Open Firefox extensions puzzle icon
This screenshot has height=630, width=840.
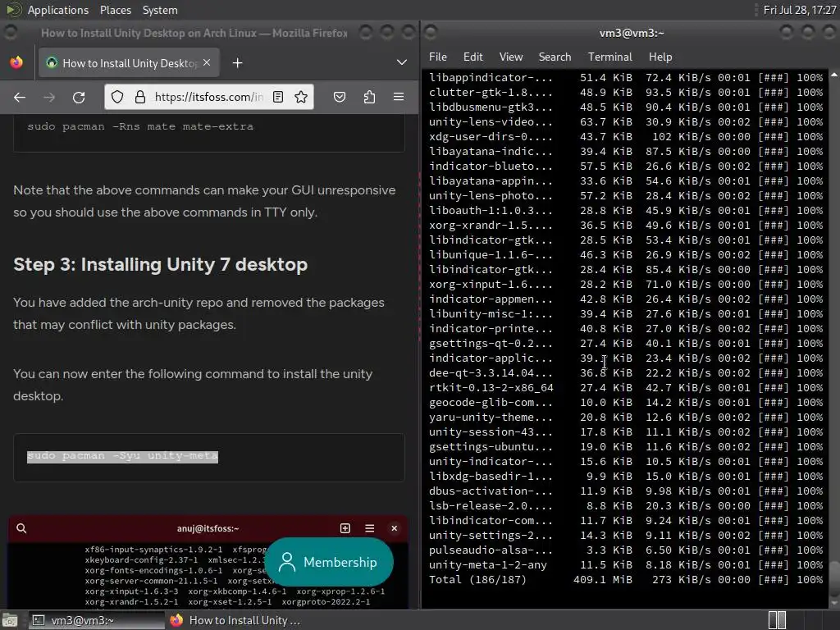(x=369, y=97)
